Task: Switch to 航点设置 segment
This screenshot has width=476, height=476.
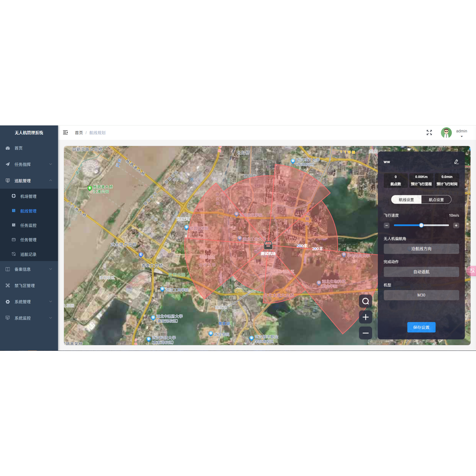Action: point(436,200)
